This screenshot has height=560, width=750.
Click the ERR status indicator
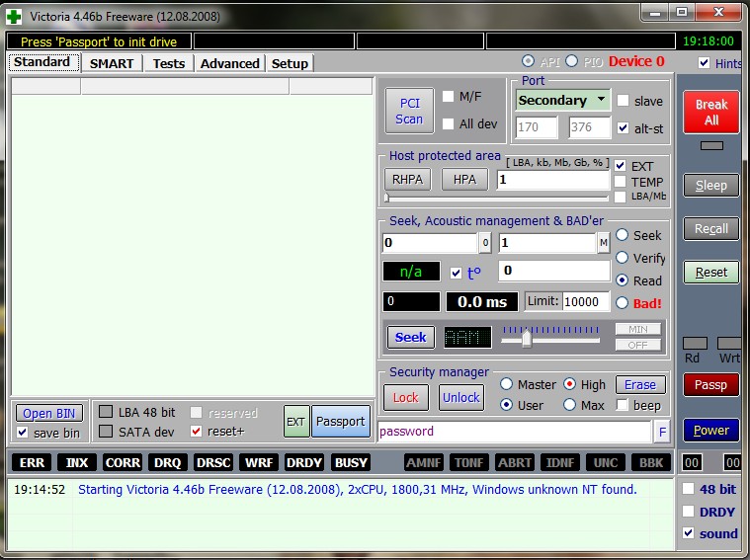pos(33,462)
